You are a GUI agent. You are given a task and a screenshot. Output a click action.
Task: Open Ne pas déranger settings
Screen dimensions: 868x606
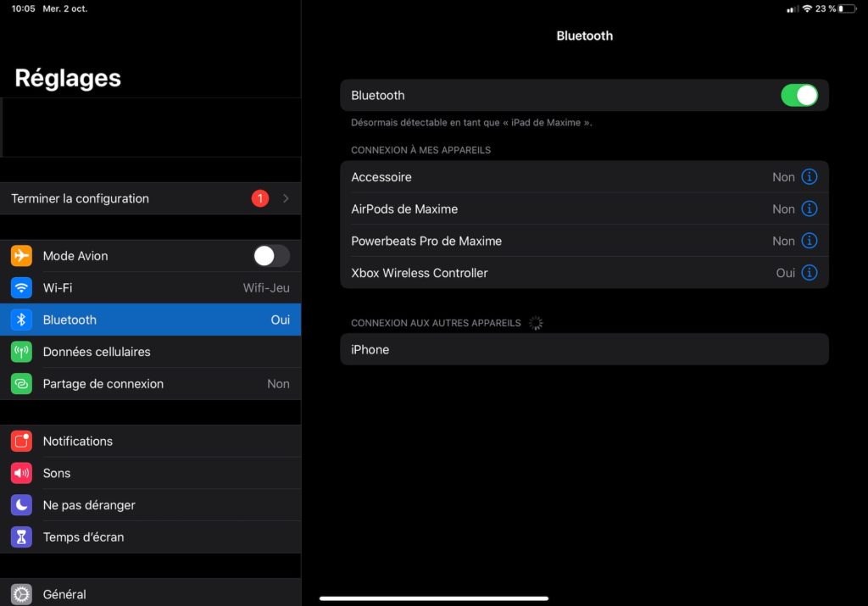(151, 505)
